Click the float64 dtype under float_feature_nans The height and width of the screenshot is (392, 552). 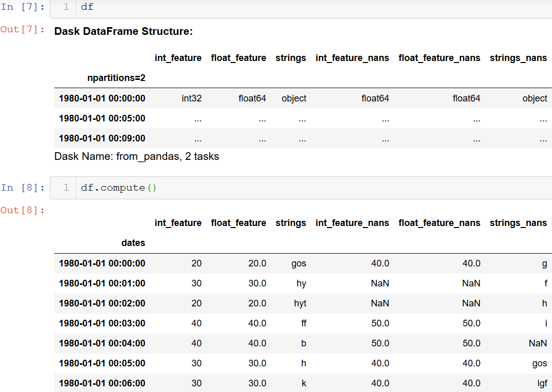(x=466, y=98)
